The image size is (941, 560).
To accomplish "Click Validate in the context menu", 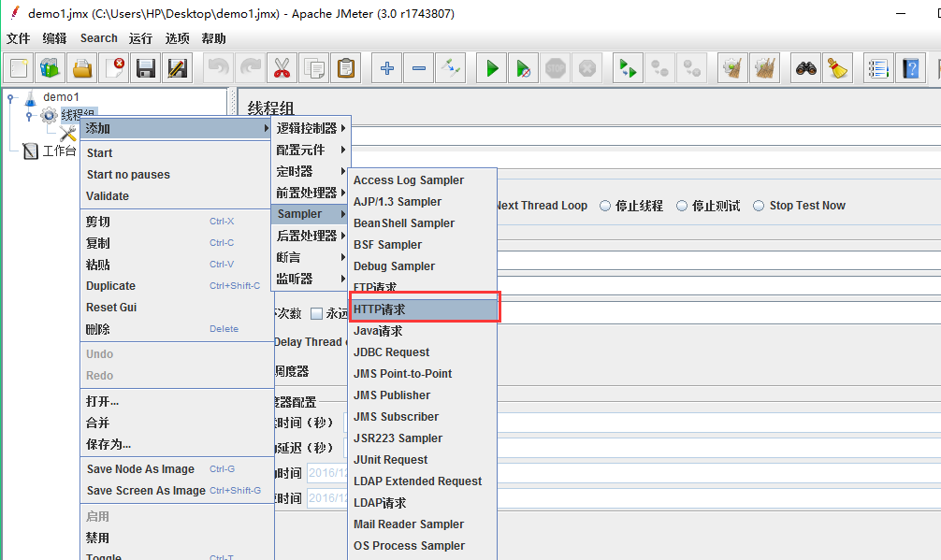I will (x=176, y=196).
